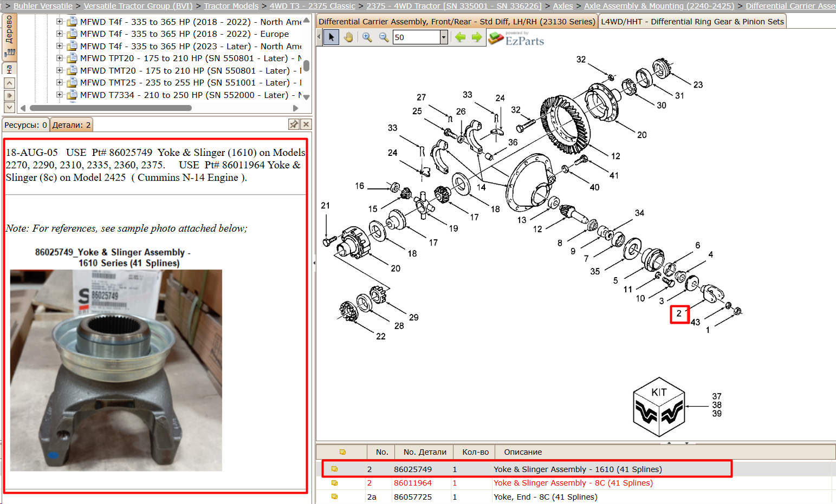Switch to L4WD/HHT Differential Ring Gear tab
Image resolution: width=836 pixels, height=504 pixels.
coord(692,22)
